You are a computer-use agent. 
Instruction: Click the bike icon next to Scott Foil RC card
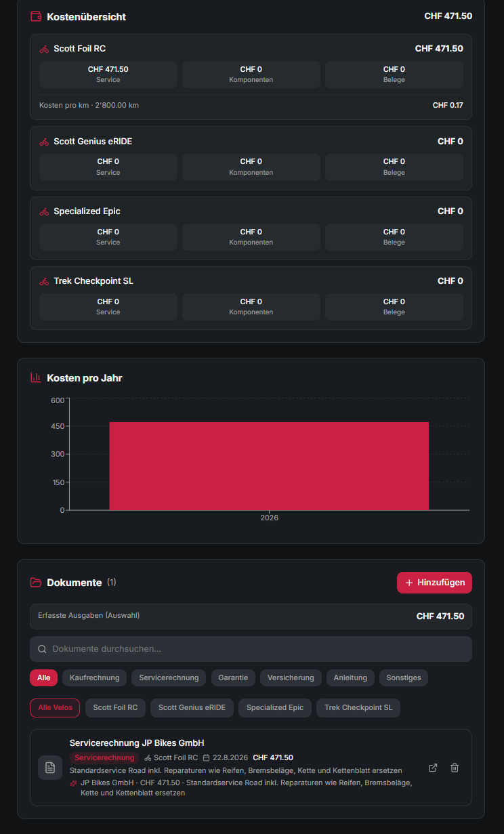44,49
